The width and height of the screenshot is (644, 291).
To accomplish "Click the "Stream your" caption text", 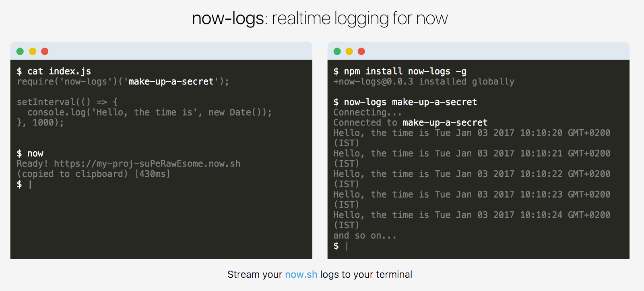I will click(x=255, y=274).
